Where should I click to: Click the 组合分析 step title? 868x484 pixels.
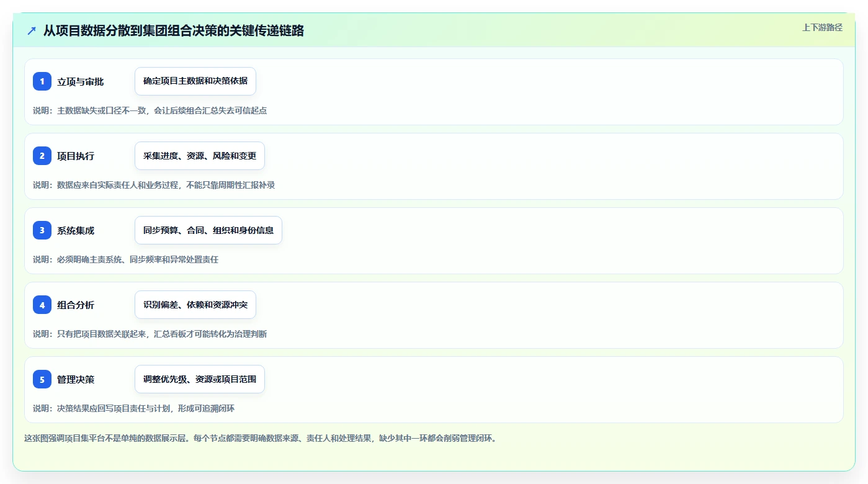(x=76, y=305)
